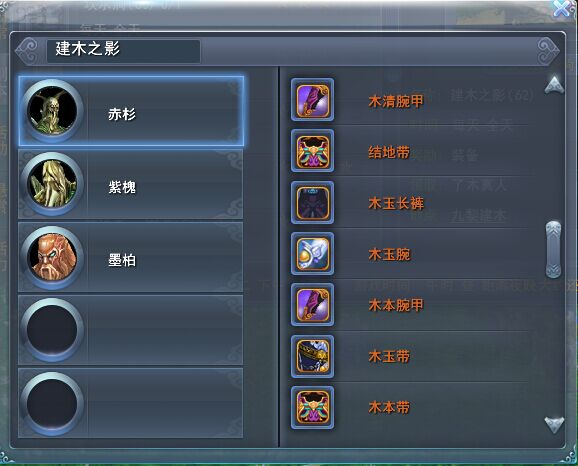Click the 木玉腕 bracelet icon
Screen dimensions: 578x466
tap(313, 254)
